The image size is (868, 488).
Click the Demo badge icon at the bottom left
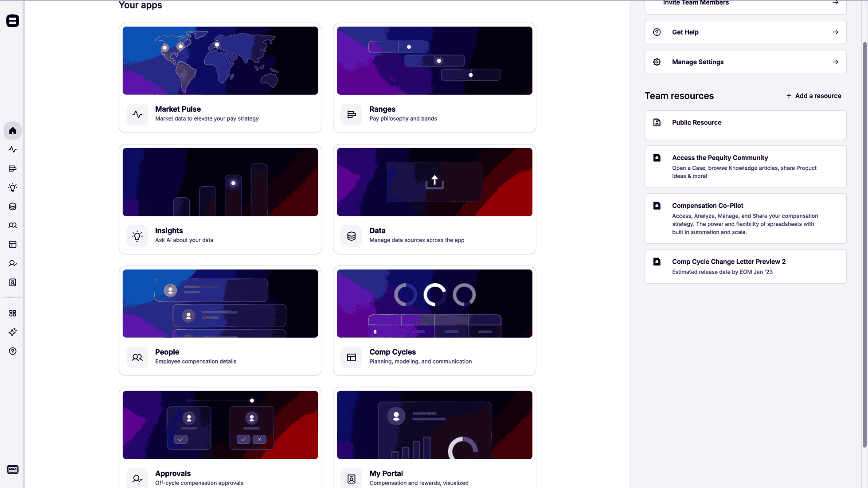coord(12,469)
